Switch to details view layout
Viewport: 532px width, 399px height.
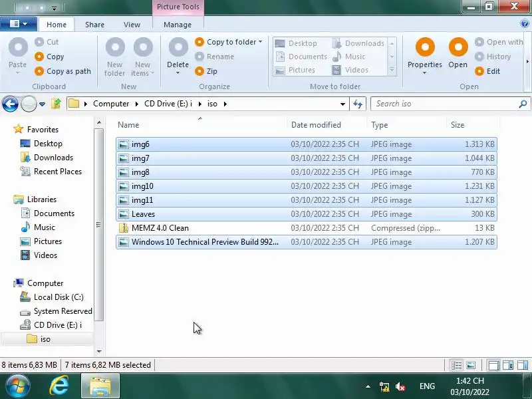click(456, 365)
